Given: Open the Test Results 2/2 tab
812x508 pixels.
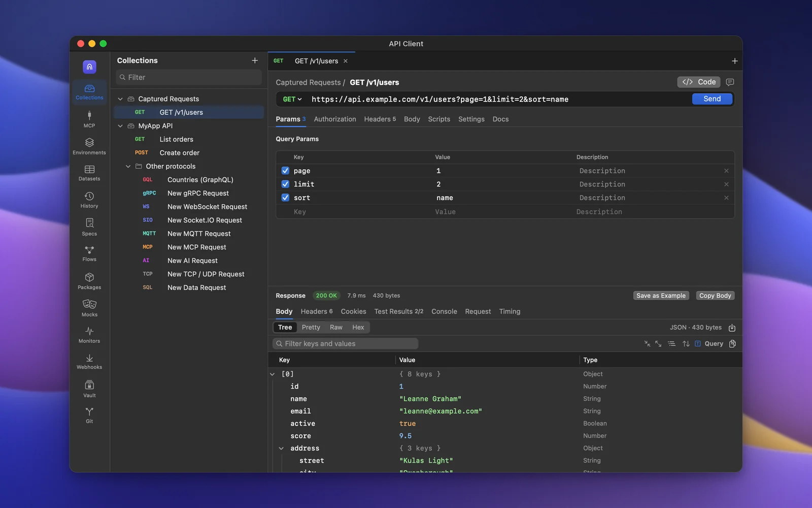Looking at the screenshot, I should (398, 311).
